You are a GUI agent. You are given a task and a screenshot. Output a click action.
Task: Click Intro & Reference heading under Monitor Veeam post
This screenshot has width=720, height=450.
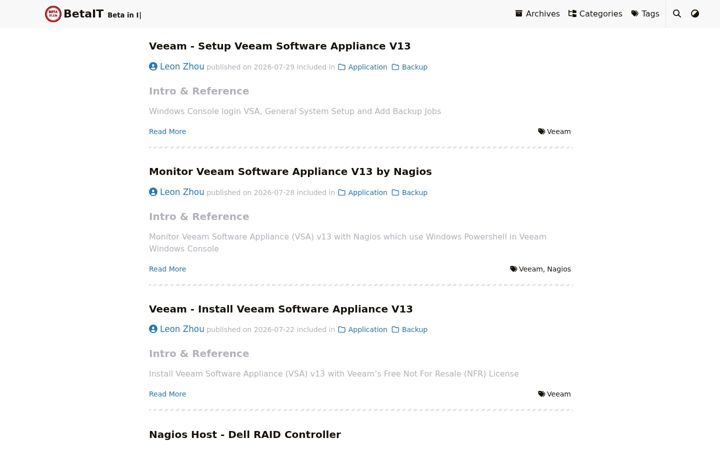tap(199, 216)
